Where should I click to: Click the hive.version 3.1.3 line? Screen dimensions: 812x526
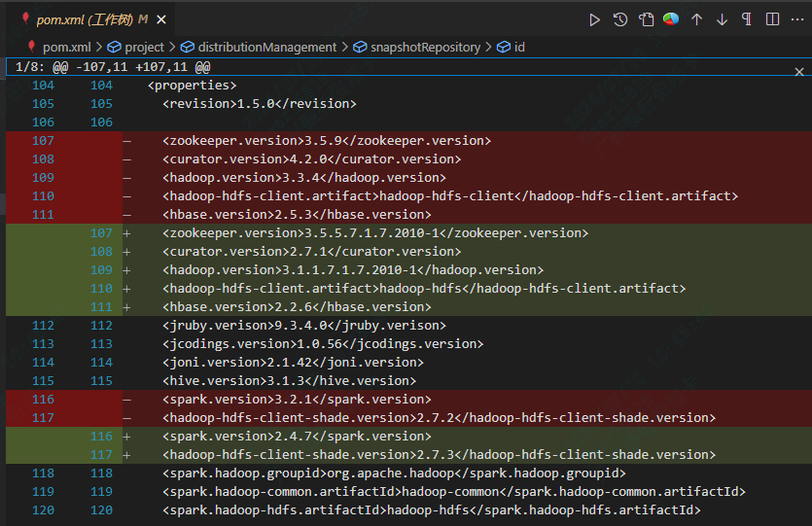coord(289,380)
